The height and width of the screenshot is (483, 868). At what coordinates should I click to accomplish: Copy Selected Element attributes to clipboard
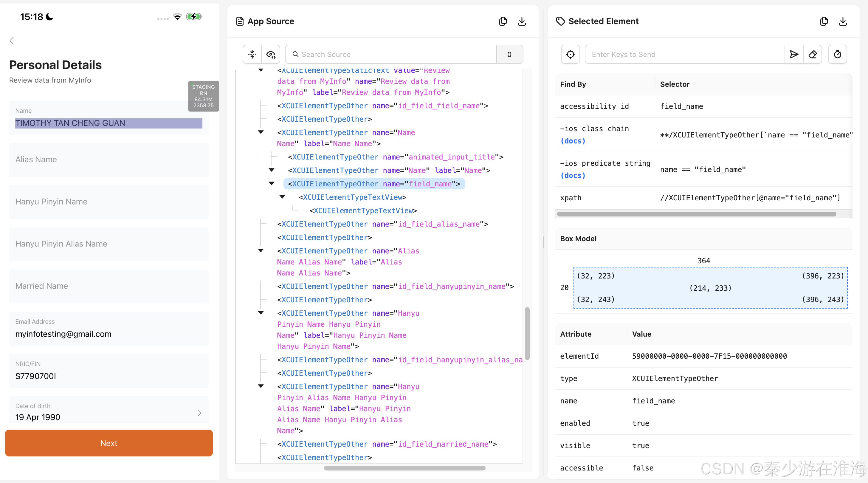824,21
